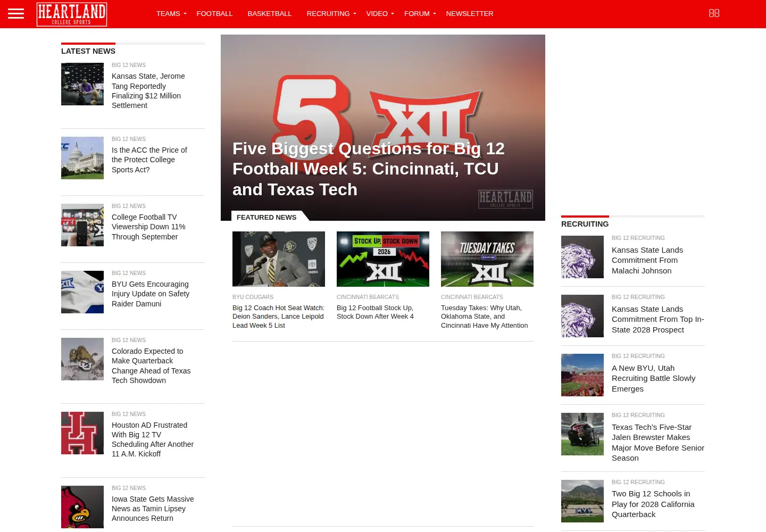Click the BYU jersey thumbnail
This screenshot has height=532, width=766.
pos(82,292)
